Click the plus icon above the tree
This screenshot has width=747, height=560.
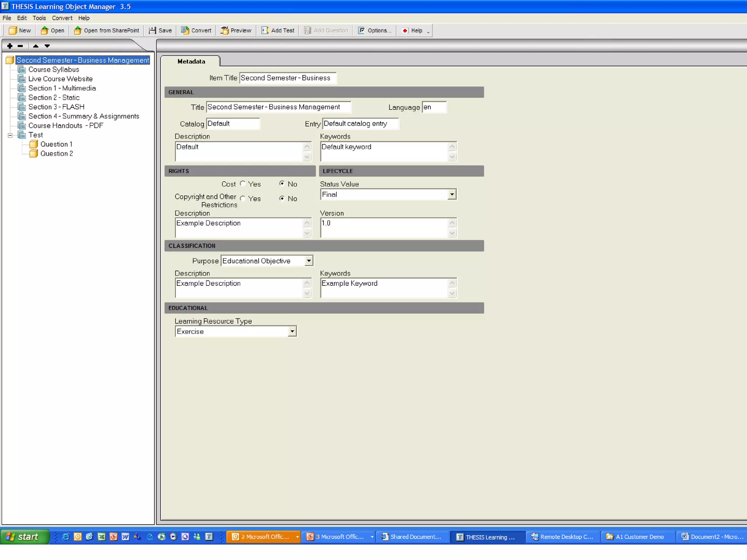tap(10, 46)
